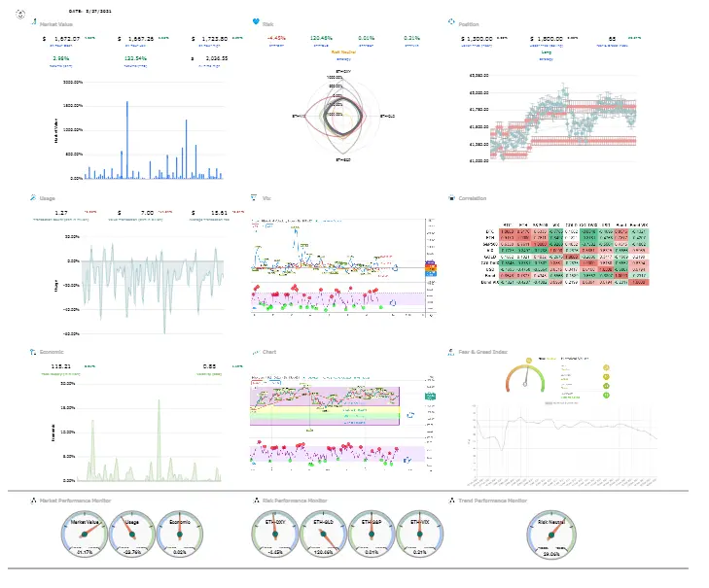This screenshot has height=588, width=709.
Task: Click the Risk Performance Monitor icon
Action: [x=257, y=501]
